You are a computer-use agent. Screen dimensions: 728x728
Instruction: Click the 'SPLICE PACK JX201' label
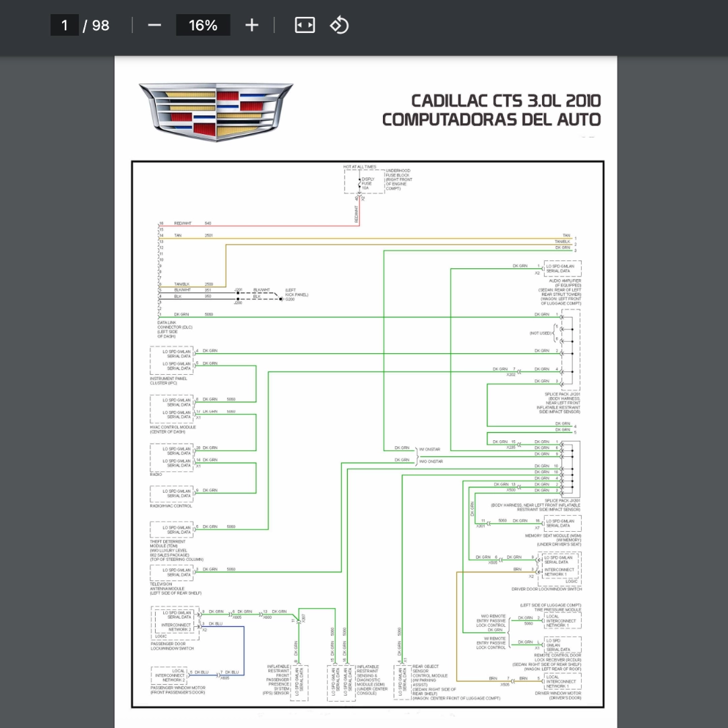pos(562,394)
